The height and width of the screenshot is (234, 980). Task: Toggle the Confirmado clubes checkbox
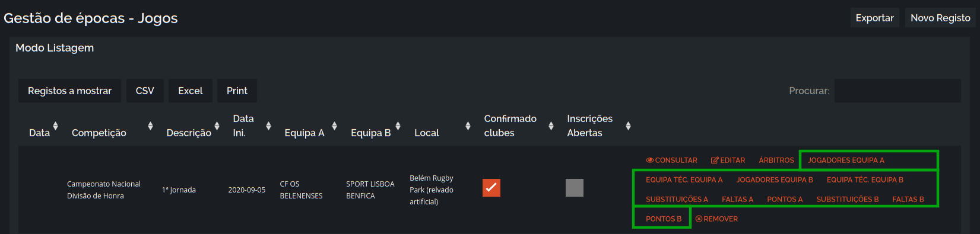[491, 188]
